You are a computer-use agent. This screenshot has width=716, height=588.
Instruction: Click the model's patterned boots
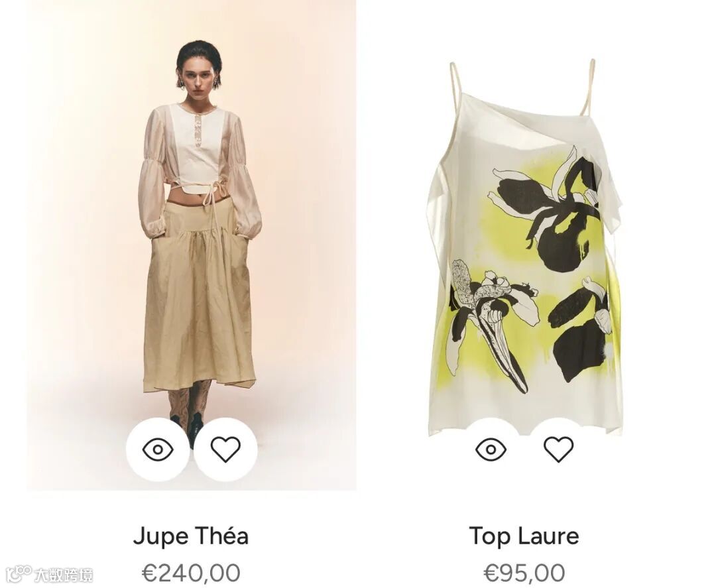point(189,406)
